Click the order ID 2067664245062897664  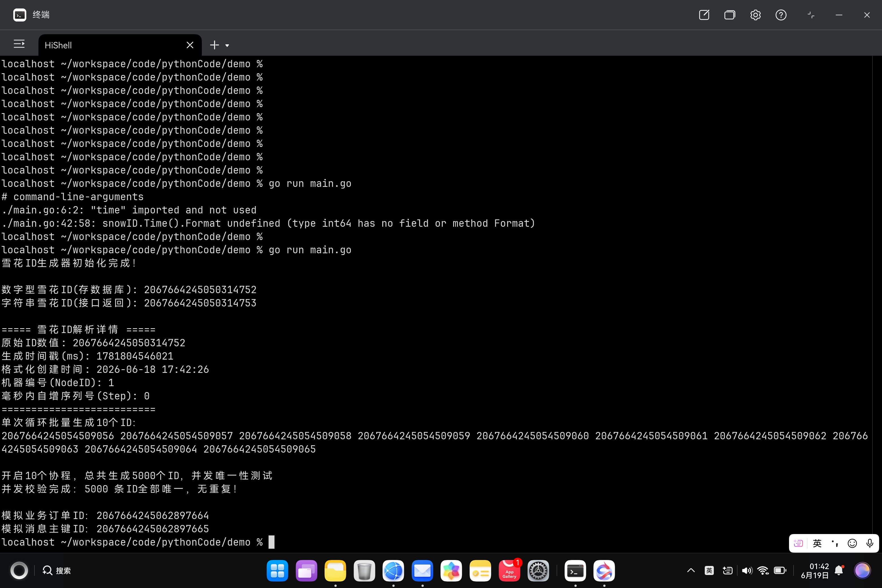coord(153,516)
